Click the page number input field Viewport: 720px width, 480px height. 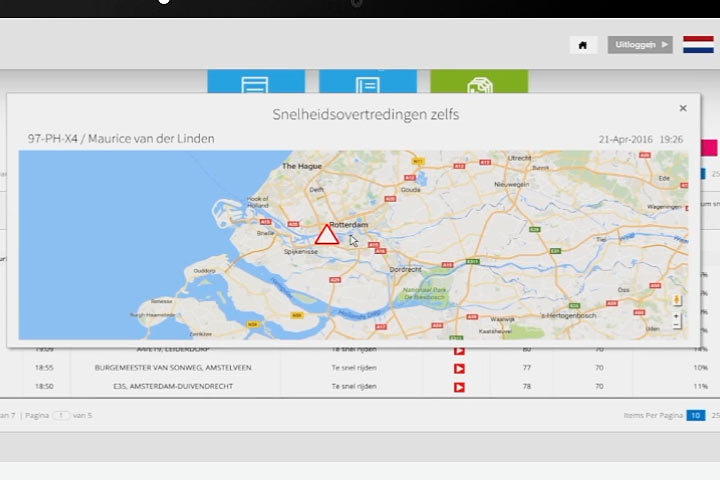tap(61, 415)
